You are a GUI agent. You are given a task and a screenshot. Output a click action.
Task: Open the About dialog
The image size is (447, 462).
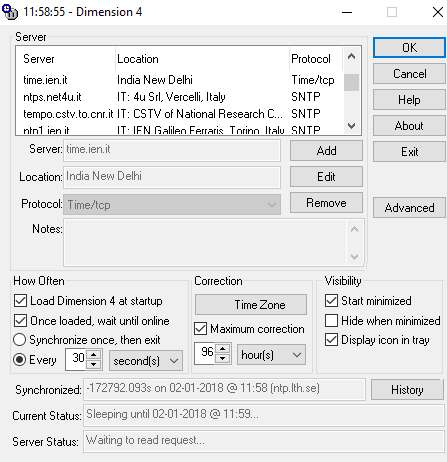click(x=409, y=126)
